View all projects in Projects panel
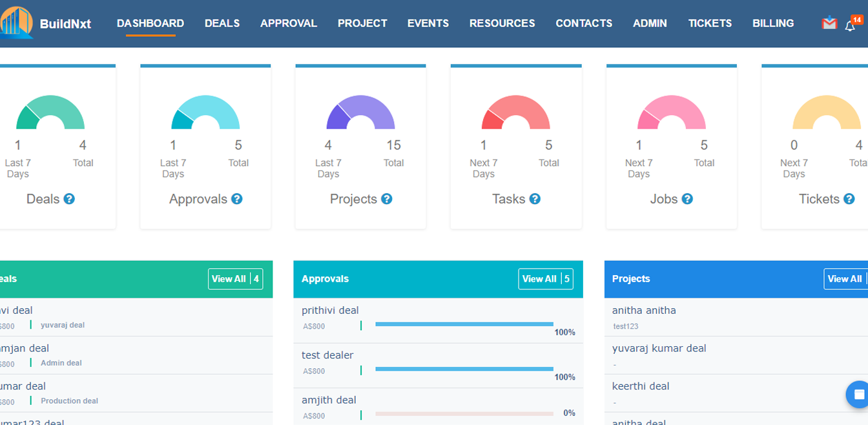868x425 pixels. pos(846,279)
